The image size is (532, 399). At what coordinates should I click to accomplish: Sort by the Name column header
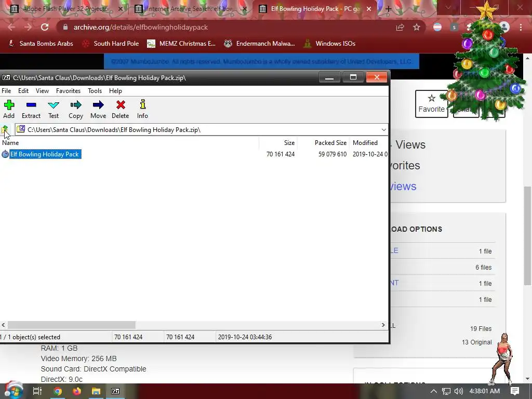[x=129, y=143]
